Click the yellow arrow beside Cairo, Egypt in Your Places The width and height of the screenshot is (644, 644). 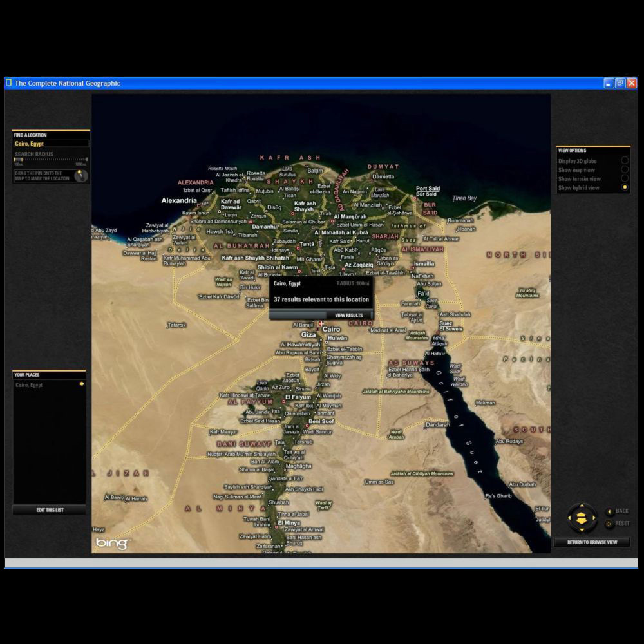[82, 384]
